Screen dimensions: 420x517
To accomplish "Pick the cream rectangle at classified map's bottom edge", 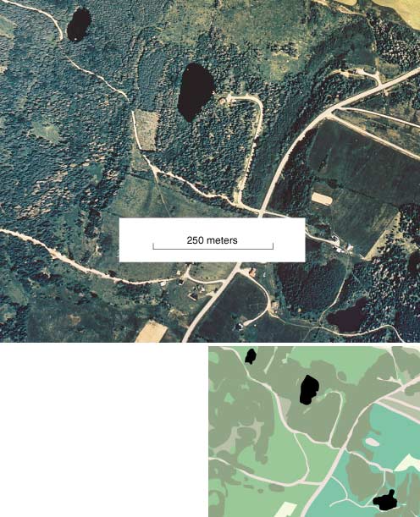I will tap(286, 509).
